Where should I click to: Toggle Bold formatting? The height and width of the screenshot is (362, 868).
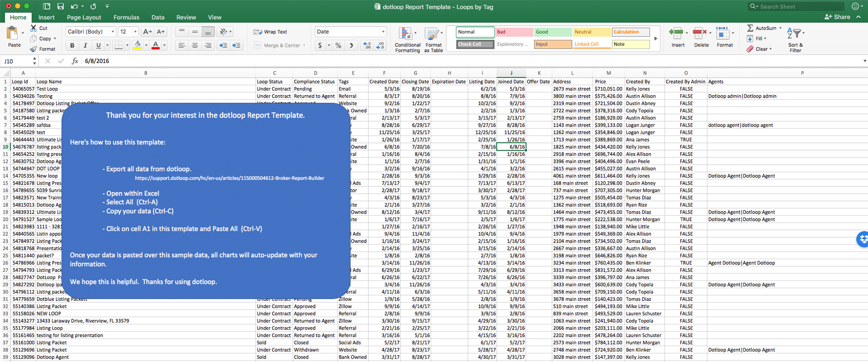click(72, 45)
